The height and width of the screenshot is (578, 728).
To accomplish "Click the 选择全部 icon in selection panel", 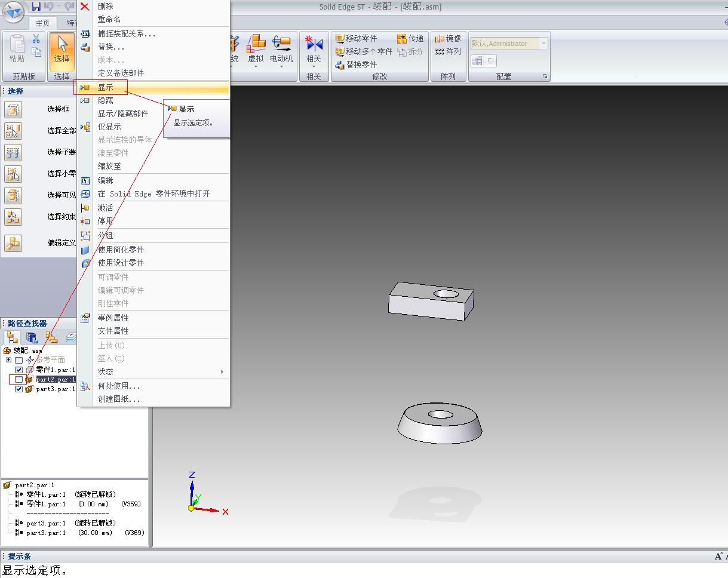I will [13, 131].
